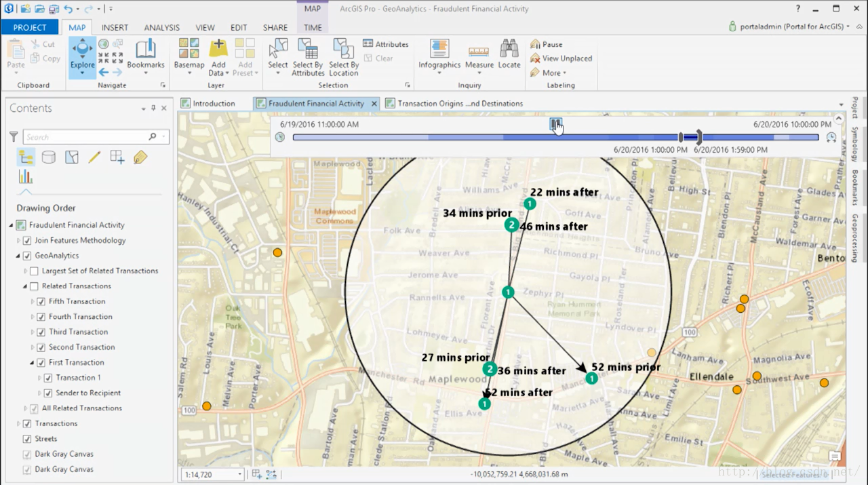The width and height of the screenshot is (868, 485).
Task: Open the map scale dropdown
Action: tap(239, 475)
